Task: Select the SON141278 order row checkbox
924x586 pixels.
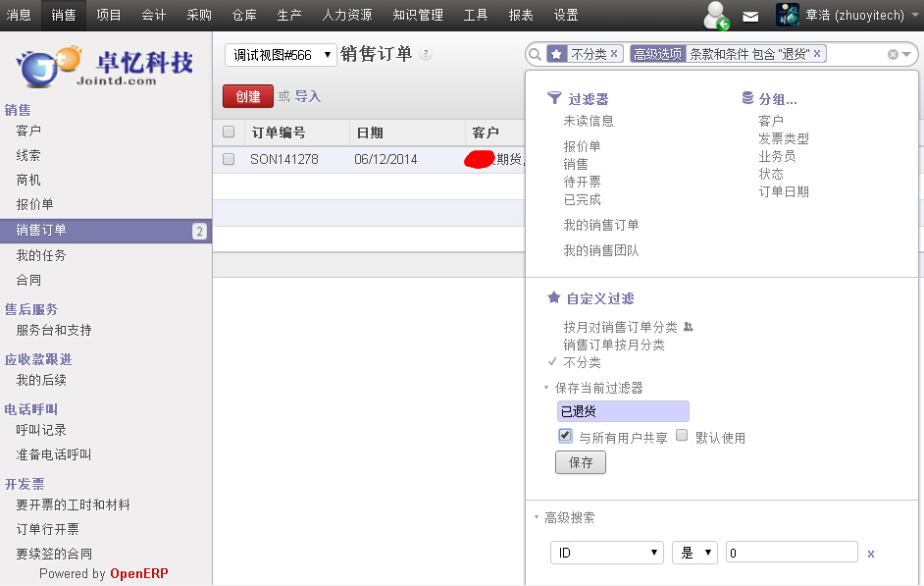Action: click(x=229, y=159)
